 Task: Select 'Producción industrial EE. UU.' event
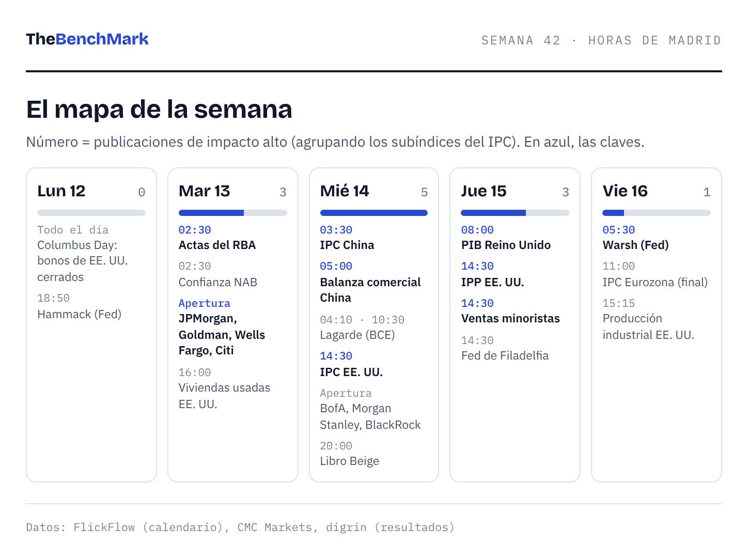[648, 326]
